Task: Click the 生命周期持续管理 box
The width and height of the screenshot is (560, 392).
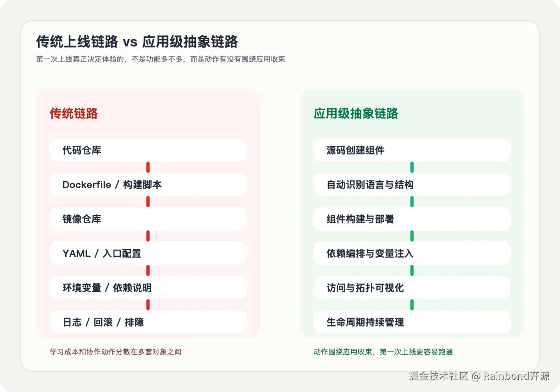Action: coord(412,322)
